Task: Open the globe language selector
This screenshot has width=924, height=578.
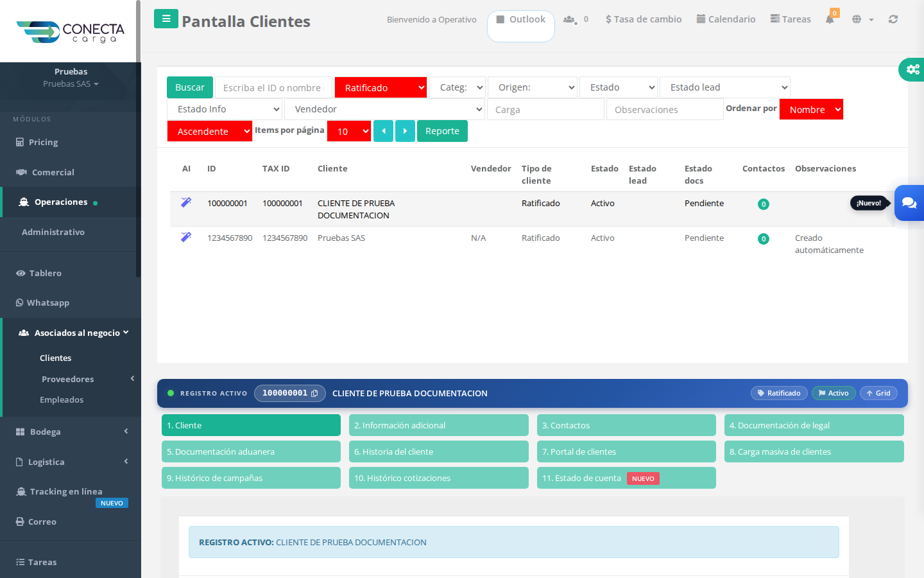Action: (862, 19)
